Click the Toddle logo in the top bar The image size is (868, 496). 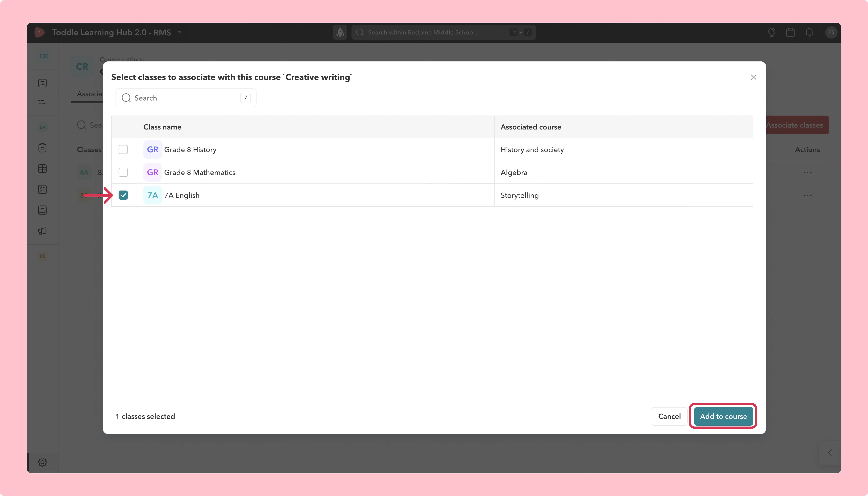(40, 32)
